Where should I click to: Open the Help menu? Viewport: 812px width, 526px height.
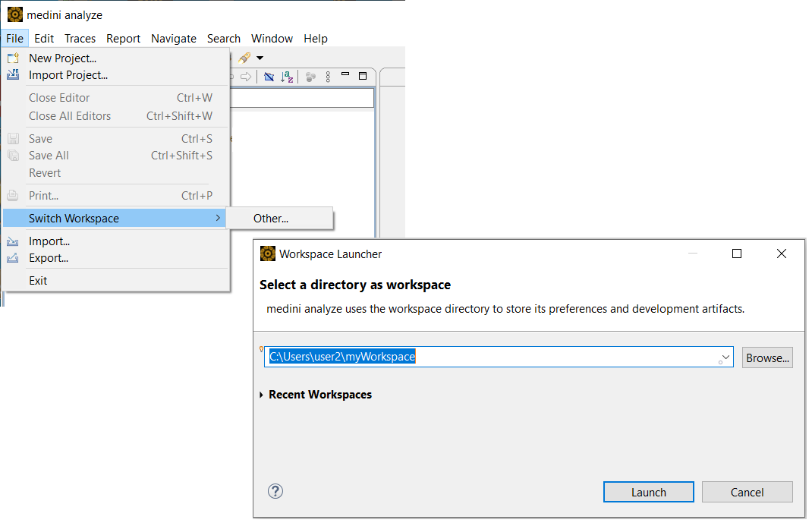tap(316, 38)
